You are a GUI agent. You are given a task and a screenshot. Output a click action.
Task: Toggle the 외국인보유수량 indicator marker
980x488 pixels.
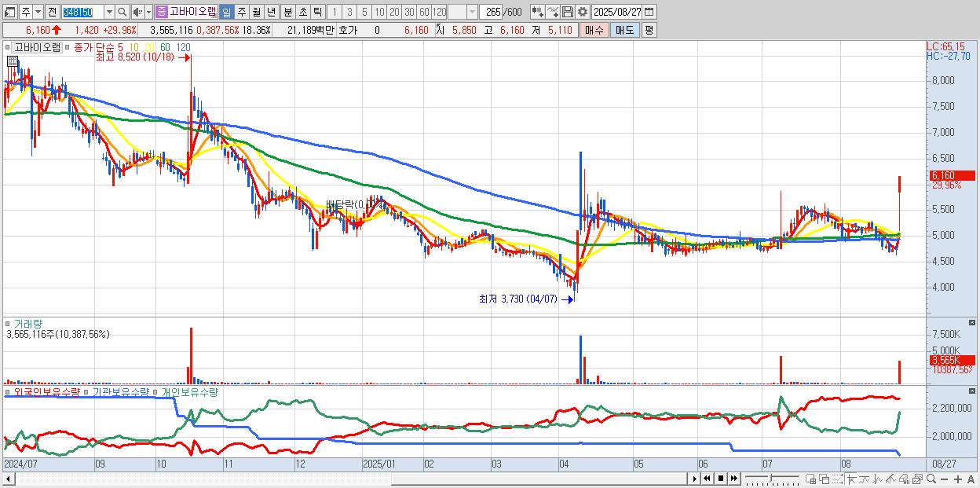[x=7, y=391]
